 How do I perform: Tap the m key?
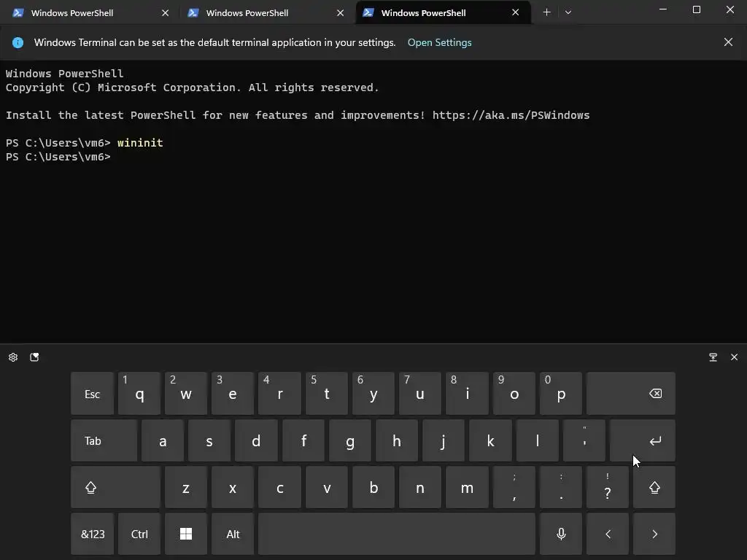point(467,487)
